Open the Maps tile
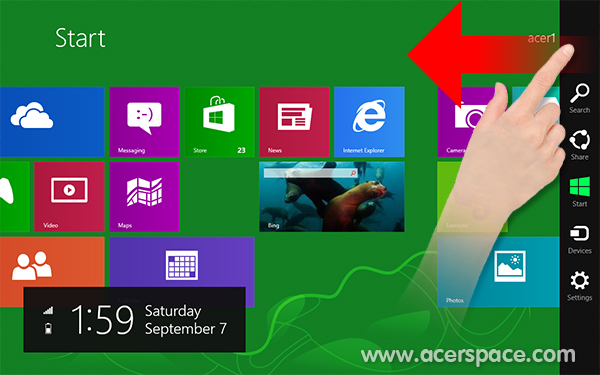 (144, 197)
